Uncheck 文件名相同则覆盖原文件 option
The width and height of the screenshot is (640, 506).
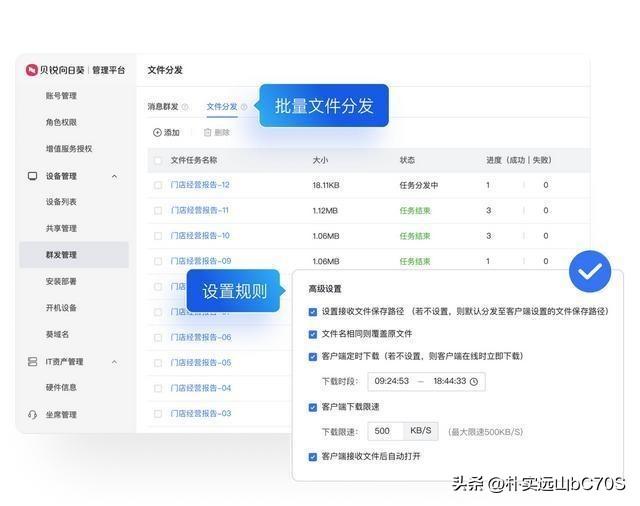point(313,335)
